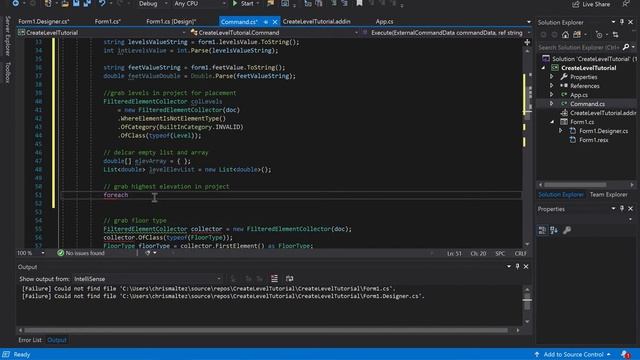Expand the Properties node in Solution Explorer

(x=552, y=77)
